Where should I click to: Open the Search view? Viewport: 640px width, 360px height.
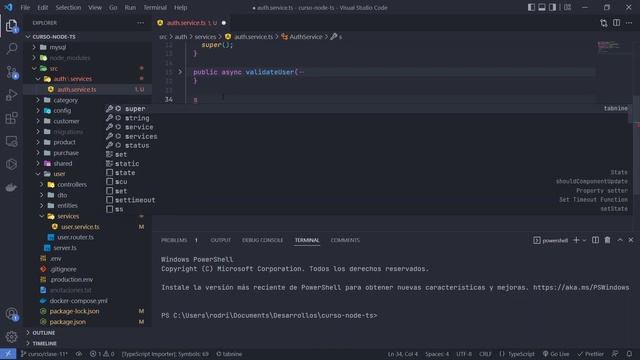pos(11,49)
